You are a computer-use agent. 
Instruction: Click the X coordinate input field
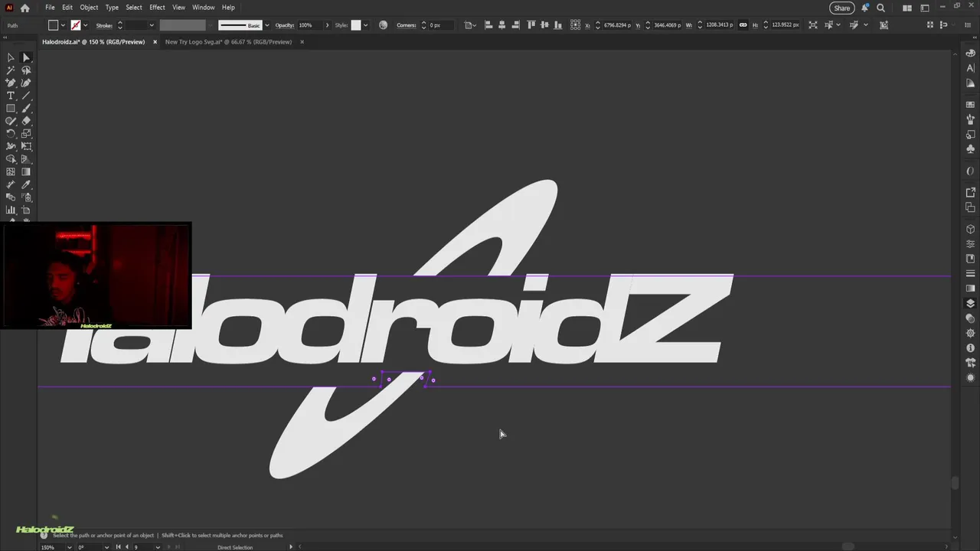point(616,25)
